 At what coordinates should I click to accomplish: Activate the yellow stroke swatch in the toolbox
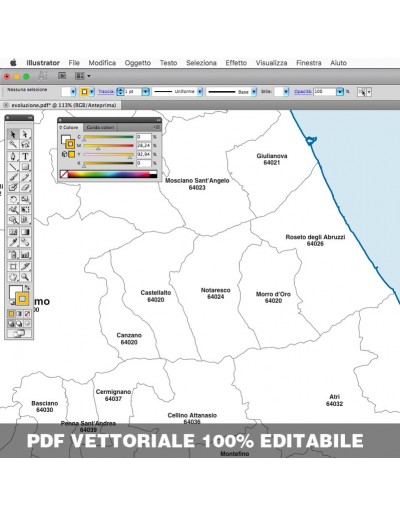point(22,299)
